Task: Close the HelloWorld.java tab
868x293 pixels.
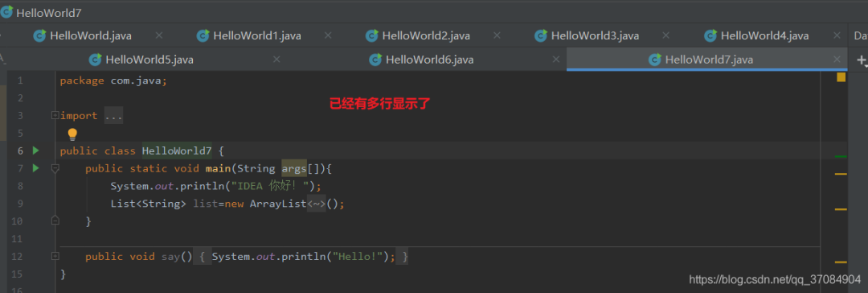Action: pyautogui.click(x=159, y=35)
